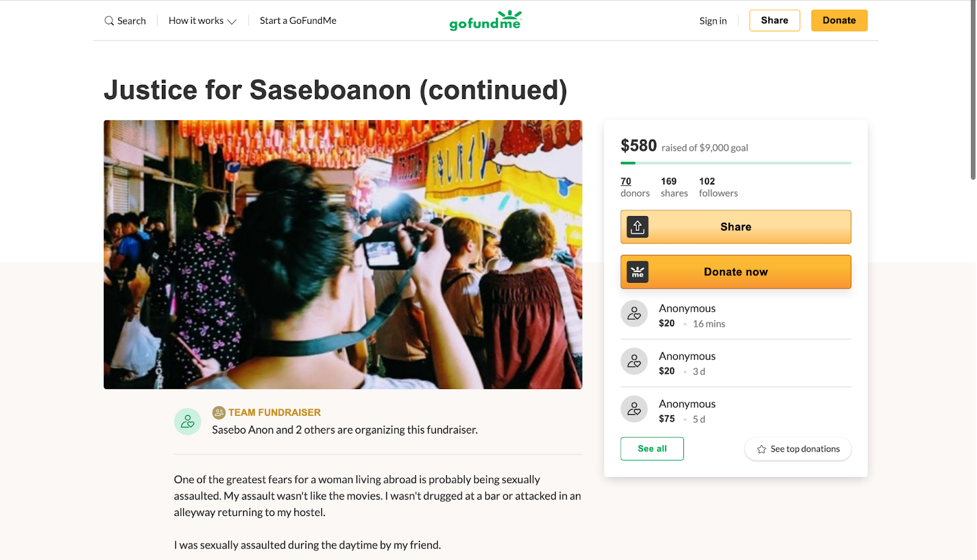Click the $75 donor avatar icon
Screen dimensions: 977x560
tap(634, 409)
